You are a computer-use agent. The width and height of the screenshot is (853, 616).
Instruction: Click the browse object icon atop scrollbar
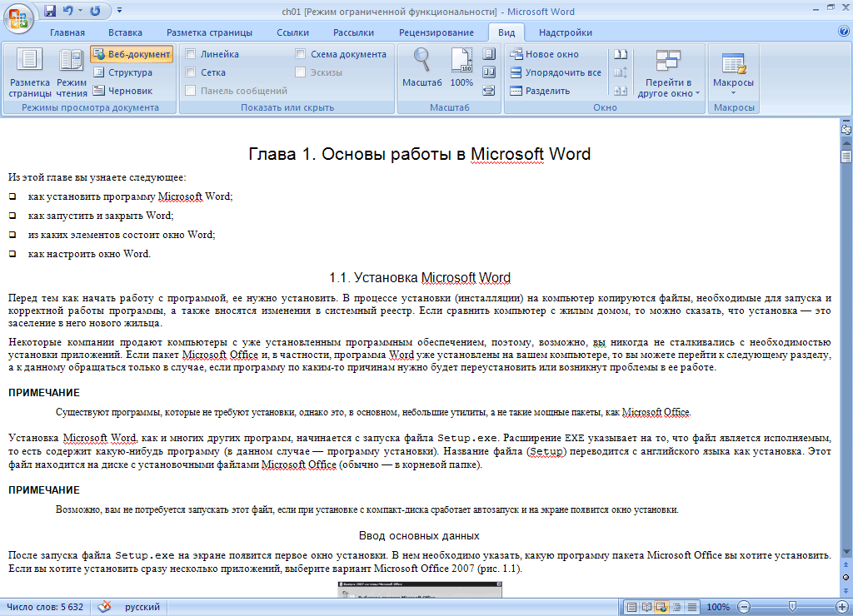(846, 130)
